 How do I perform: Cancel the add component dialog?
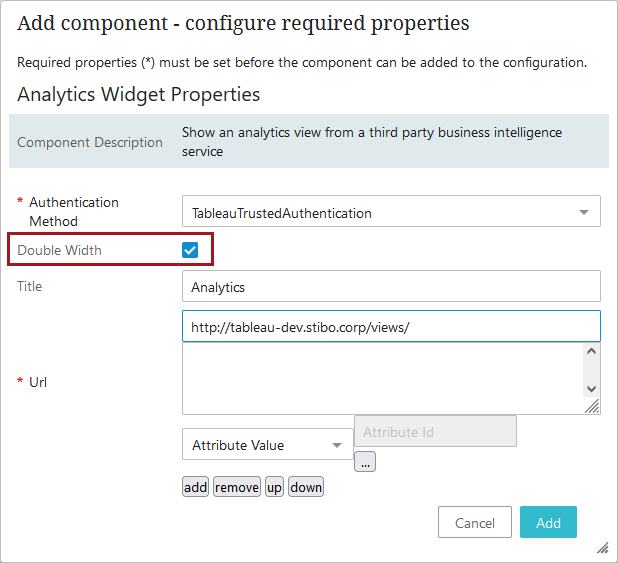pos(474,522)
